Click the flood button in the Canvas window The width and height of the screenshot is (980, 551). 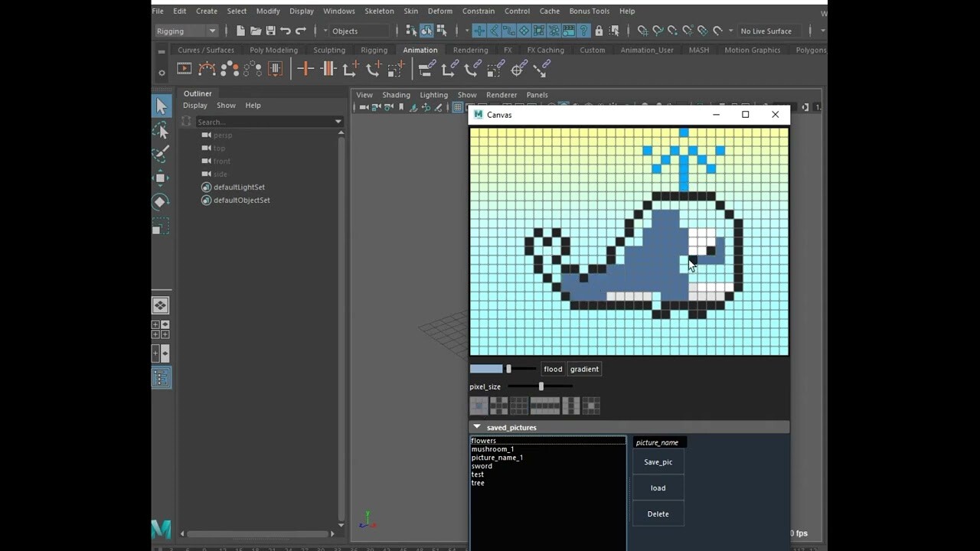click(553, 369)
